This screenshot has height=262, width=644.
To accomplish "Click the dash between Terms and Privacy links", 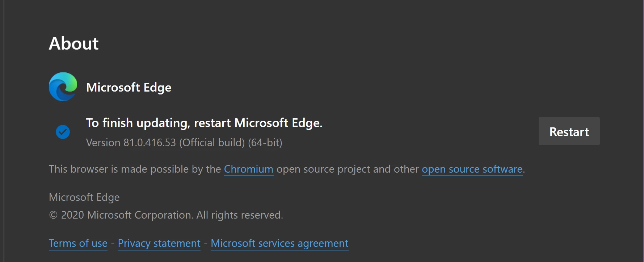I will click(113, 244).
